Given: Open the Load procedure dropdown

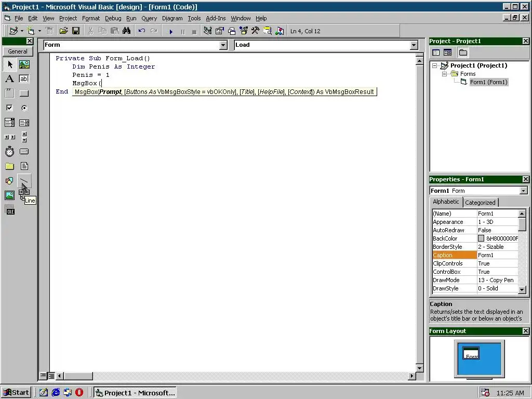Looking at the screenshot, I should 414,45.
